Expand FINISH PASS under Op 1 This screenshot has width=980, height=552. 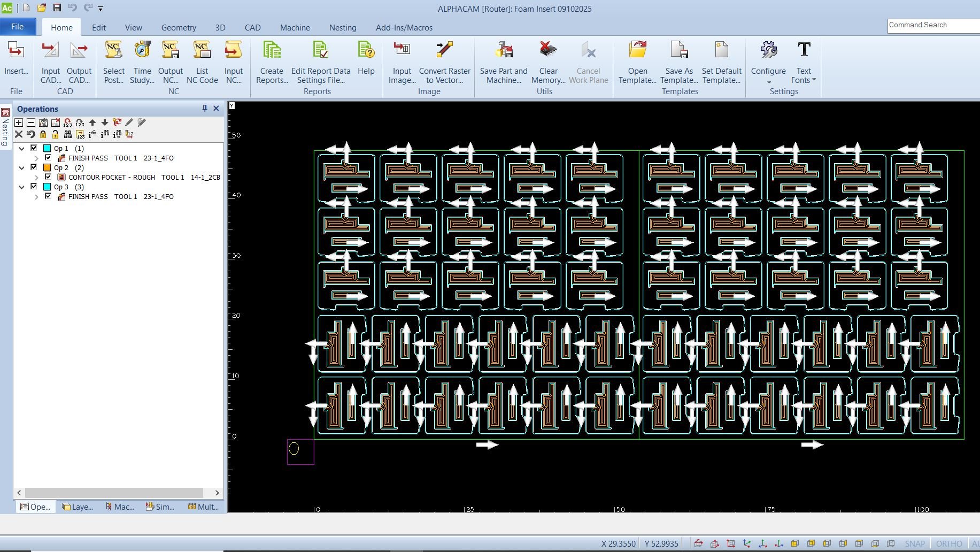click(36, 158)
